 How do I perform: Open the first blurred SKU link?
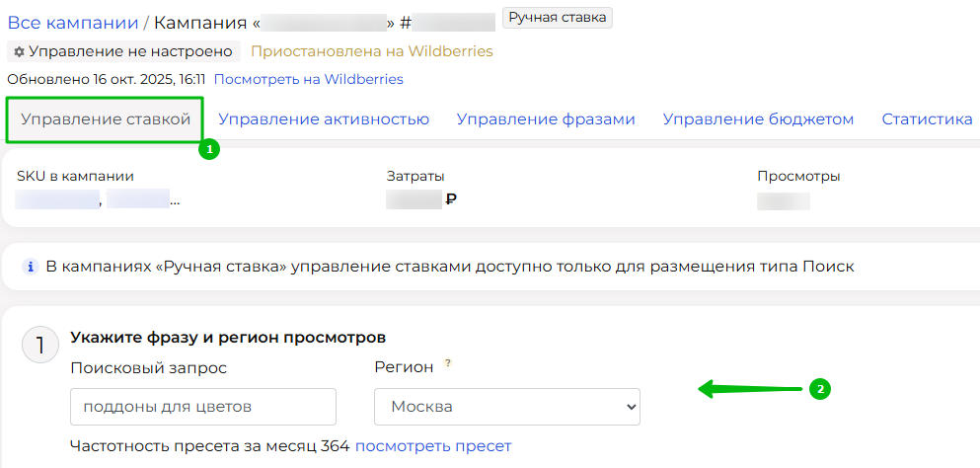click(x=57, y=200)
